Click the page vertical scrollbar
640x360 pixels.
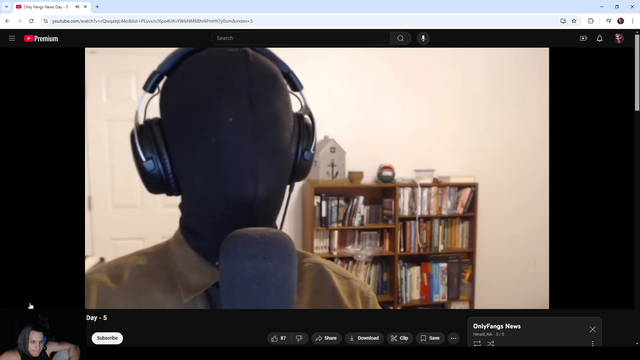pyautogui.click(x=637, y=73)
